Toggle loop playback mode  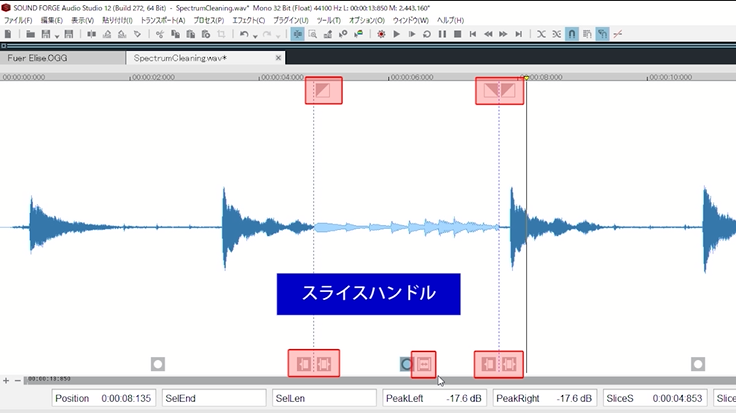427,34
